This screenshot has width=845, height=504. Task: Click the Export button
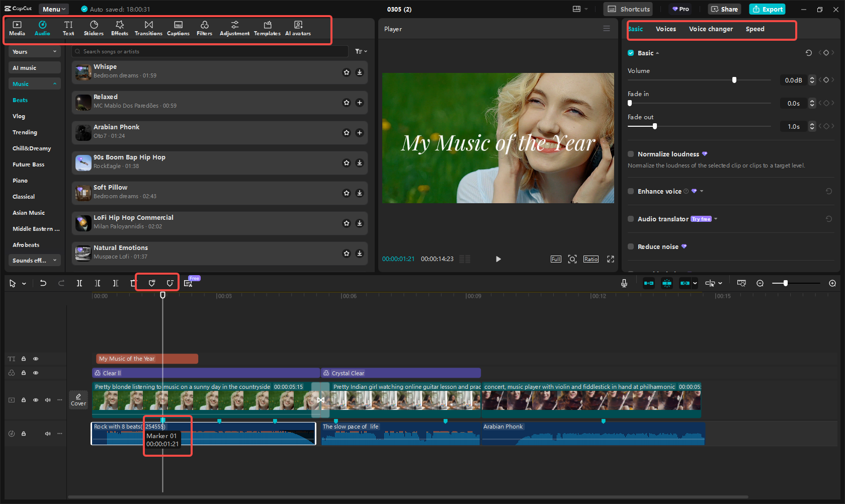coord(767,9)
